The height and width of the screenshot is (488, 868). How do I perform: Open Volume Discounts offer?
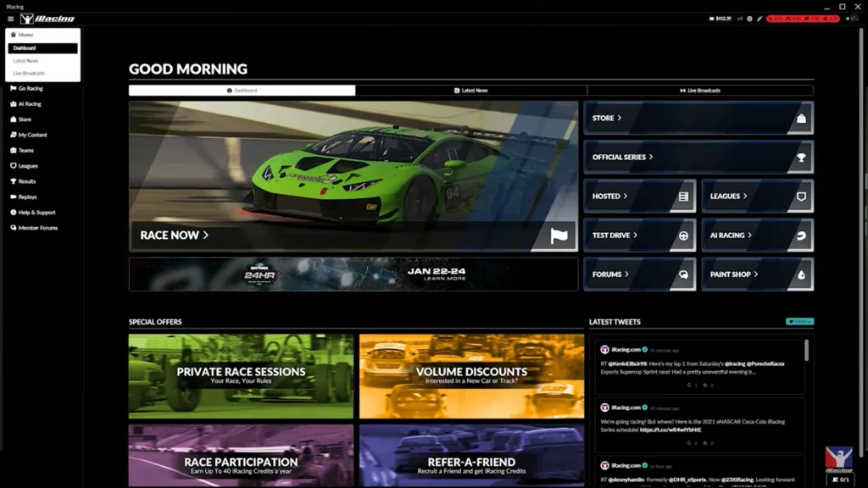tap(471, 376)
